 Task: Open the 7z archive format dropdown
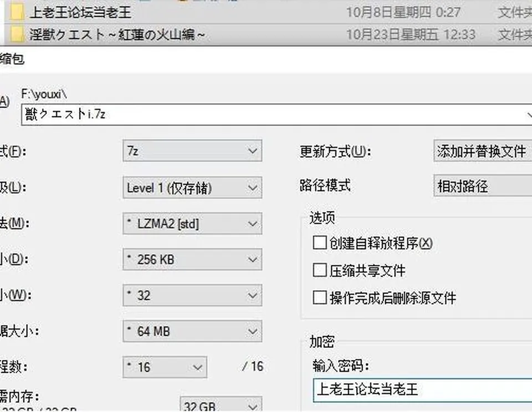coord(192,151)
